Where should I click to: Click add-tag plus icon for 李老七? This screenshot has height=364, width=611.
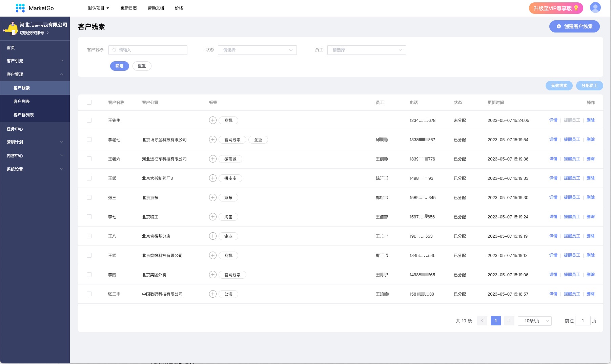click(x=212, y=140)
